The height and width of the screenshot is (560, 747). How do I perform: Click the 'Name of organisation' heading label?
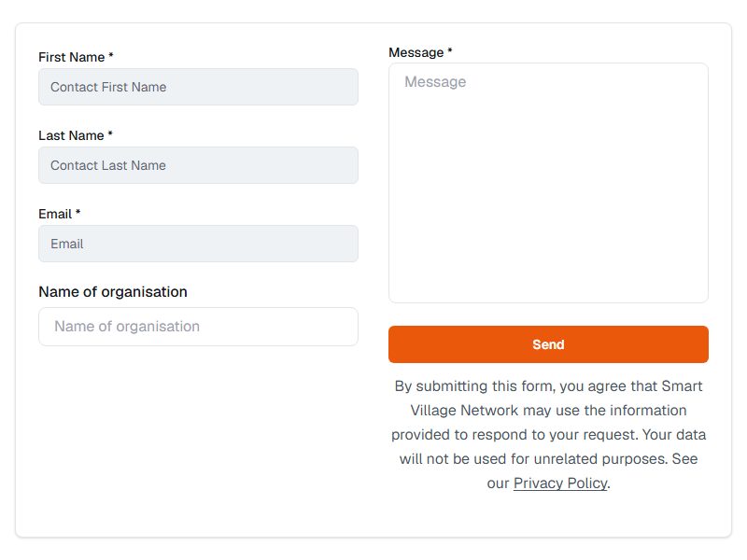(x=113, y=292)
